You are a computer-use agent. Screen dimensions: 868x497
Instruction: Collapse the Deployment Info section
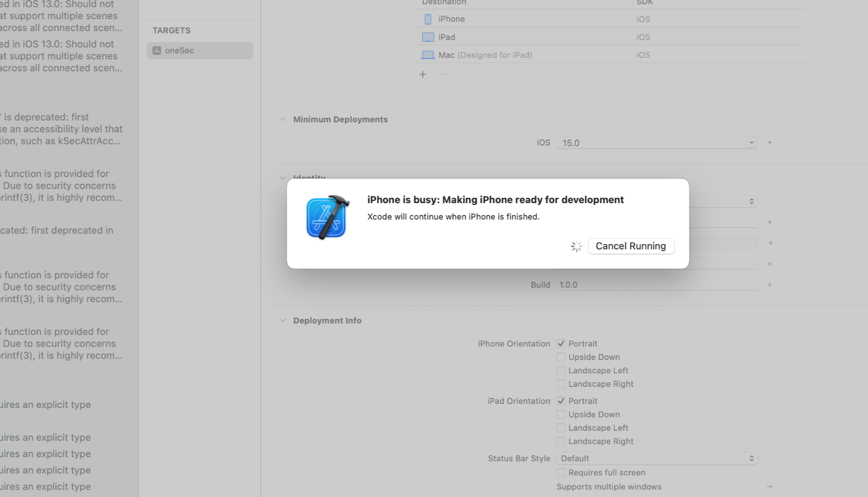coord(282,320)
